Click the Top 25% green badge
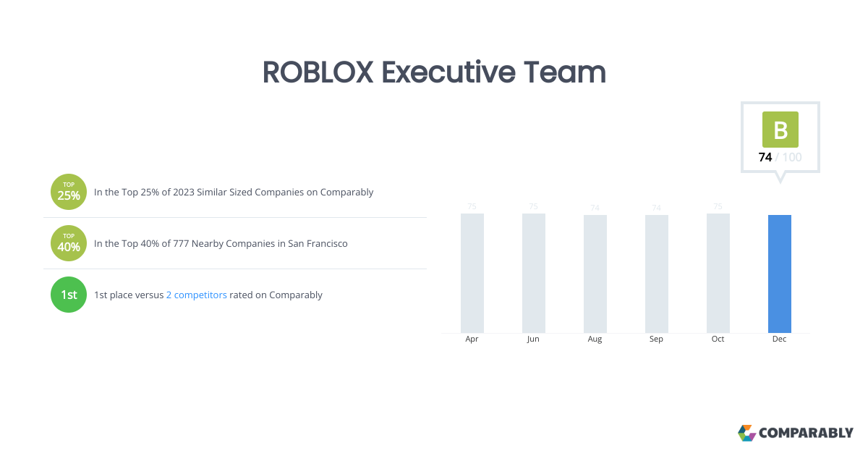 pyautogui.click(x=69, y=193)
